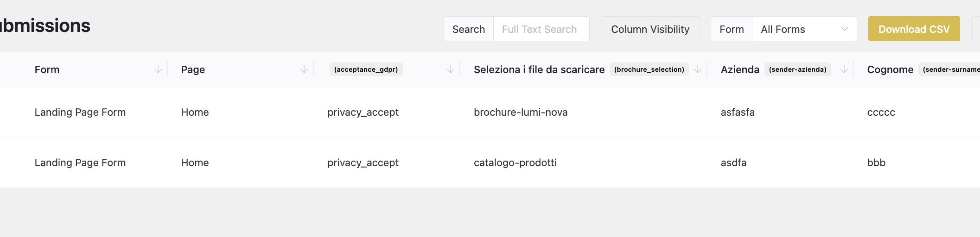Sort by acceptance_gdpr column arrow
Viewport: 980px width, 237px height.
(x=450, y=69)
